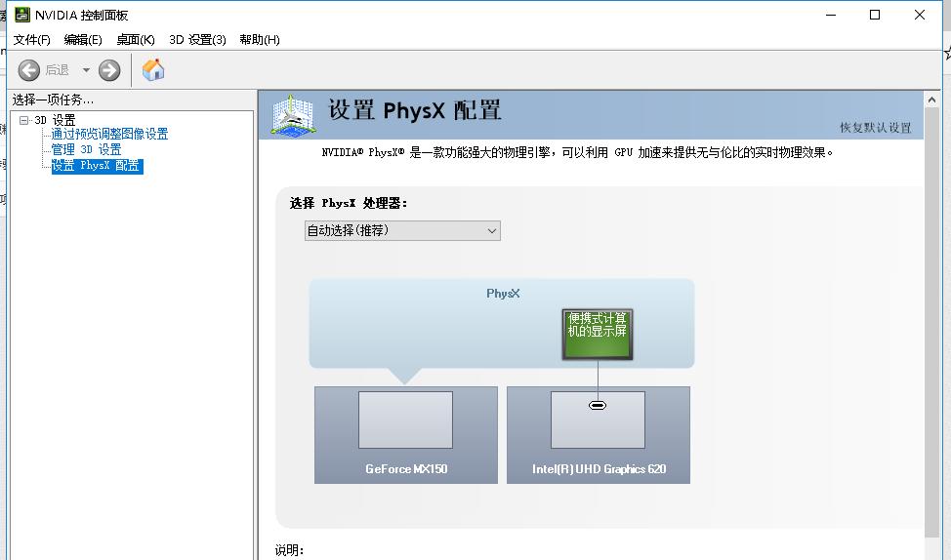The image size is (951, 560).
Task: Open the PhysX 处理器 selection dropdown
Action: (x=402, y=230)
